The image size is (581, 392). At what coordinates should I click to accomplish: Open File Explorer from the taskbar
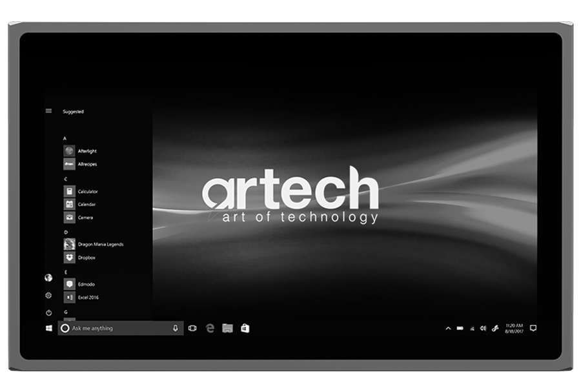[x=227, y=329]
